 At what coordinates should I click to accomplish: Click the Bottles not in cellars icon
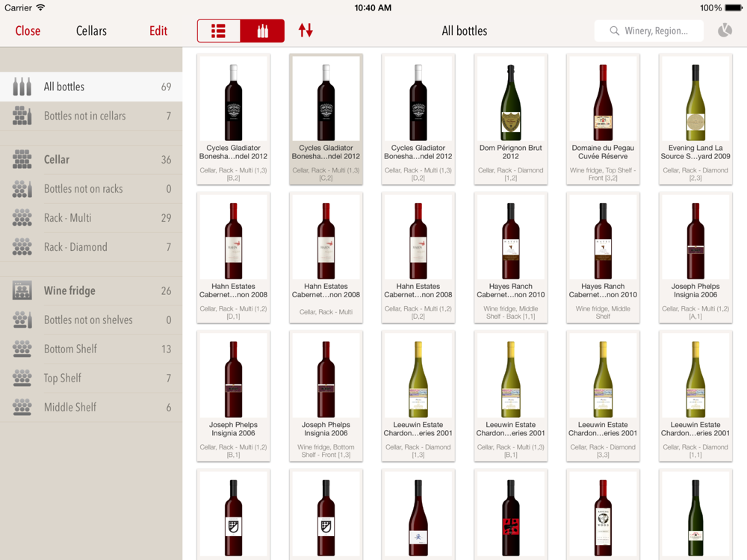point(22,116)
